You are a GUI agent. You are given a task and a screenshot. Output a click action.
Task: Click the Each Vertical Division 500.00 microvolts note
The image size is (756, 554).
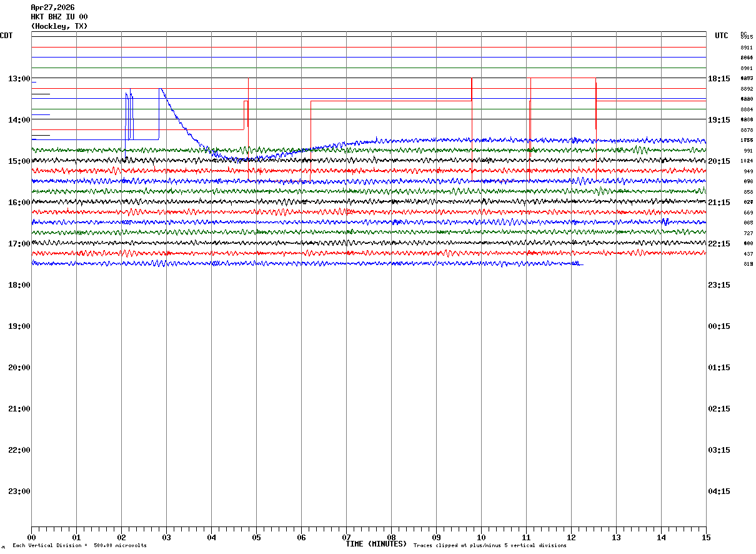point(79,546)
